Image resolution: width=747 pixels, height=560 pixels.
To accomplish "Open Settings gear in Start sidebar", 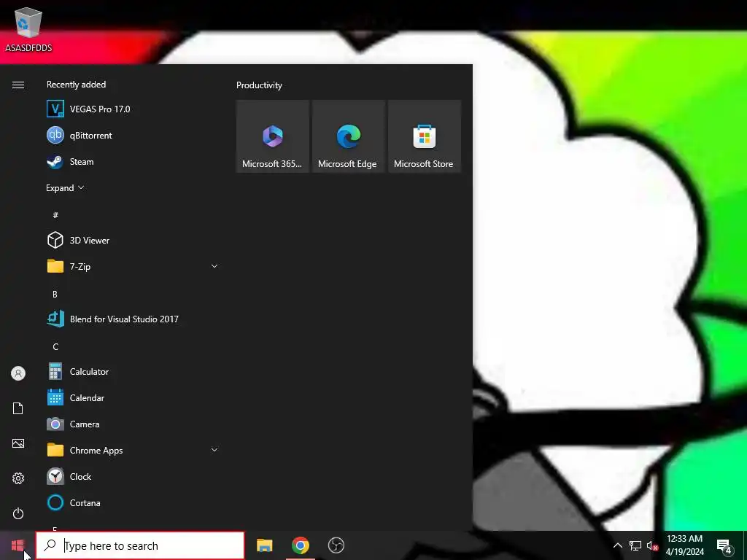I will tap(18, 478).
